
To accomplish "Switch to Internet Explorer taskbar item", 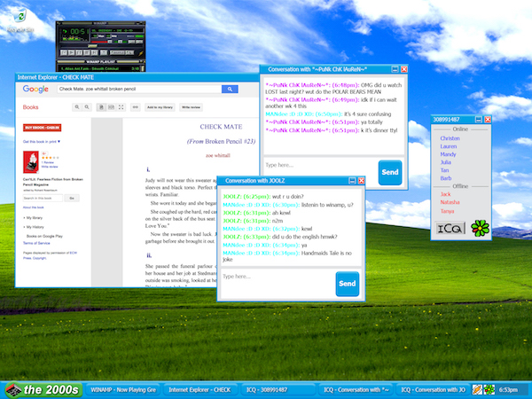I will (x=199, y=390).
